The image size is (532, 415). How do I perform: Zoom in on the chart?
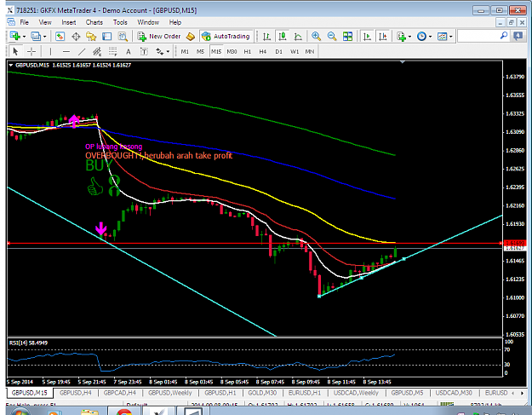coord(316,37)
